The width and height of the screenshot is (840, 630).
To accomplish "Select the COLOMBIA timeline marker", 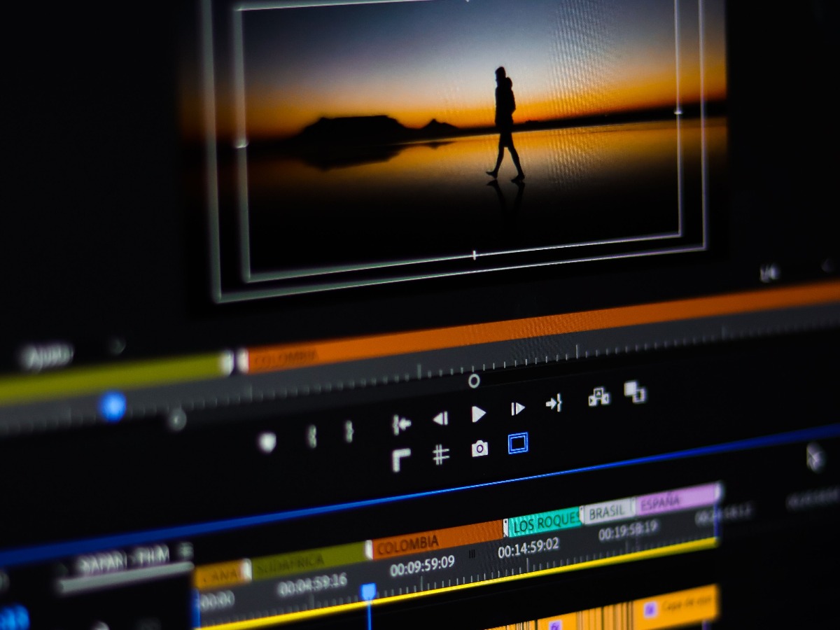I will pos(438,540).
